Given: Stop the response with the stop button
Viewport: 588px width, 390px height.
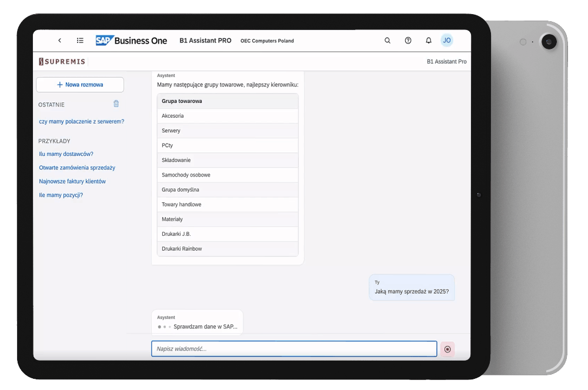Looking at the screenshot, I should (x=447, y=349).
